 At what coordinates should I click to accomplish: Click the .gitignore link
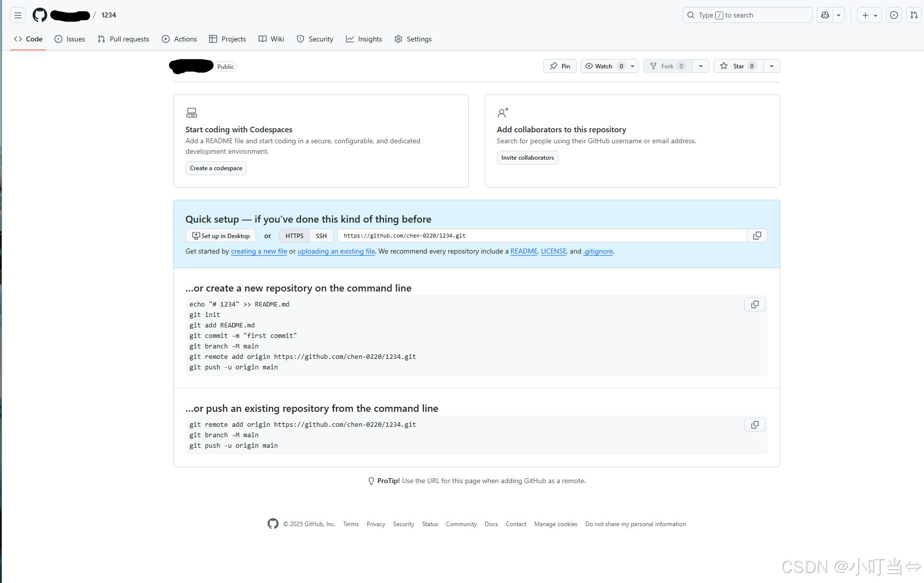click(x=598, y=251)
